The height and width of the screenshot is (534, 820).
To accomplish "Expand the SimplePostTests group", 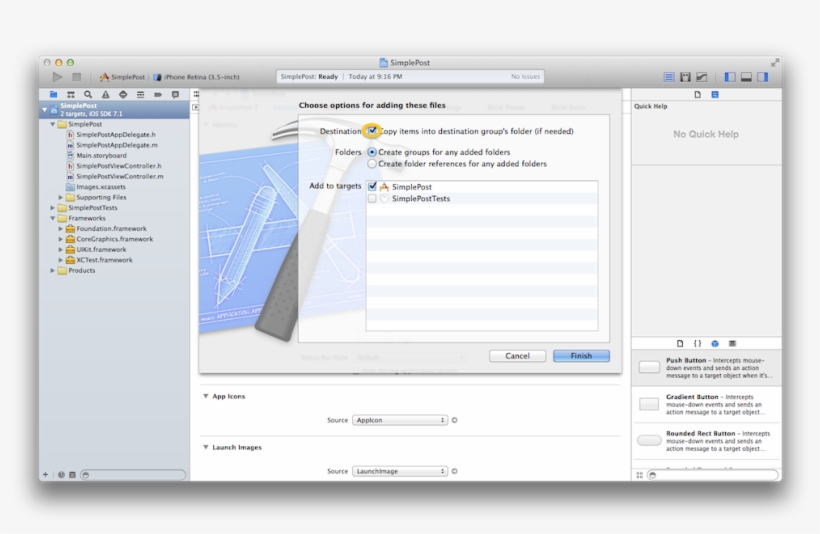I will click(53, 208).
